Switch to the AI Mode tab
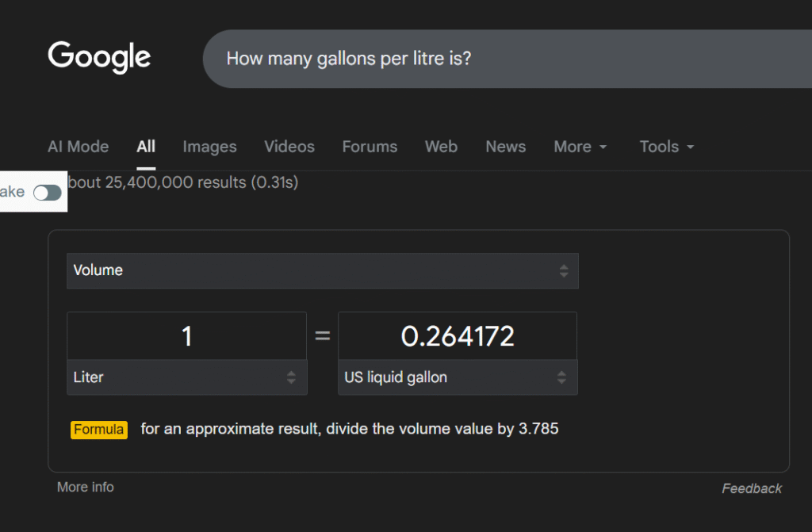Screen dimensions: 812x532 tap(78, 147)
